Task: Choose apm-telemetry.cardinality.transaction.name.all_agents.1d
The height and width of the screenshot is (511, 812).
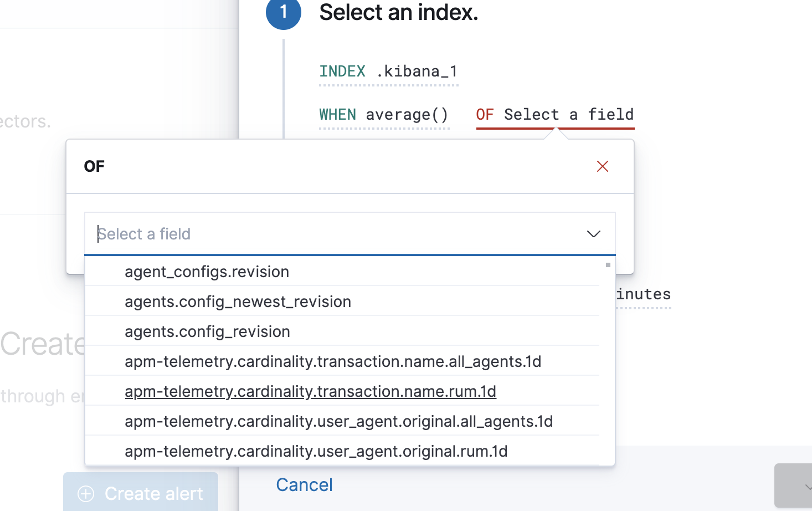Action: tap(332, 361)
